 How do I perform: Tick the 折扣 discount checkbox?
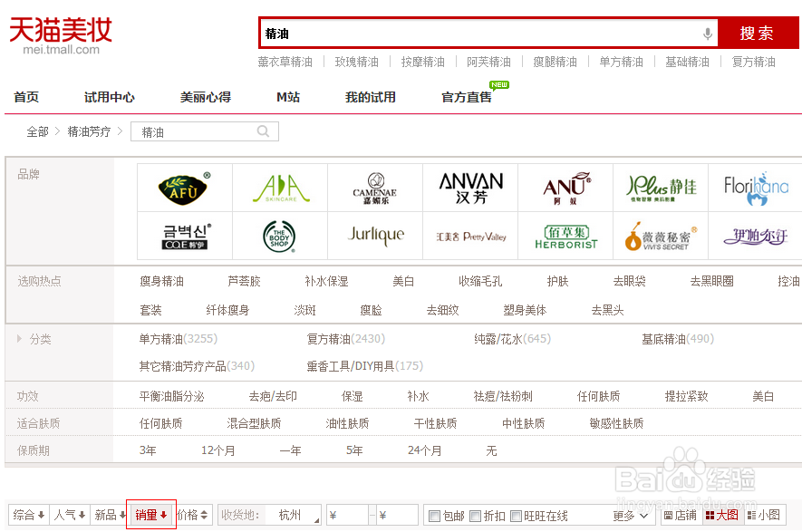coord(475,517)
